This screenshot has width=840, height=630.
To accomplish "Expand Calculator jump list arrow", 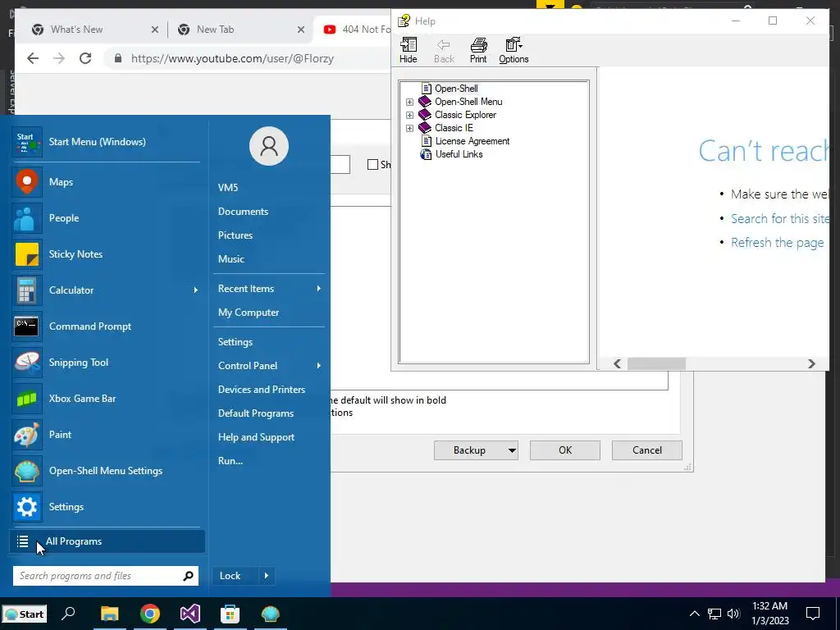I will 195,290.
